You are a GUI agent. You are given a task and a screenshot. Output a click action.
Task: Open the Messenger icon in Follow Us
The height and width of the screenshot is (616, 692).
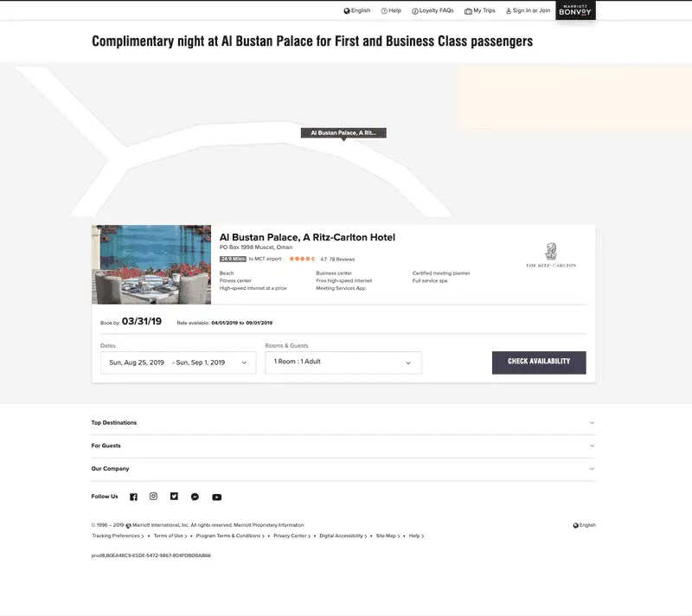pyautogui.click(x=195, y=497)
